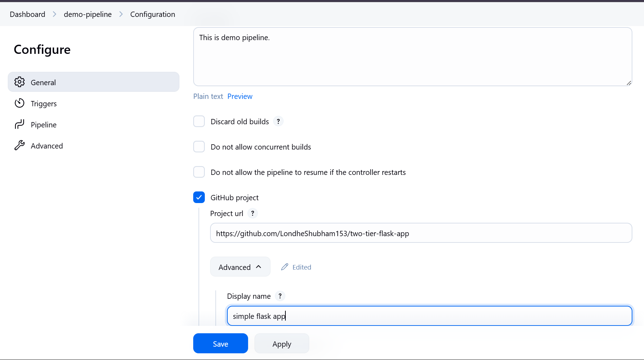
Task: Go to Dashboard breadcrumb
Action: coord(27,14)
